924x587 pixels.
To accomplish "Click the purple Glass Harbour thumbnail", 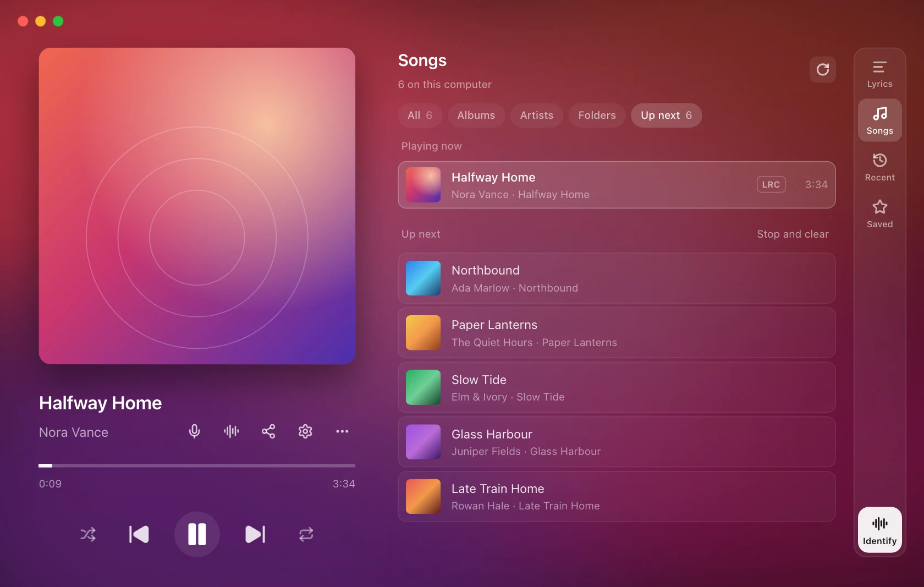I will click(423, 442).
